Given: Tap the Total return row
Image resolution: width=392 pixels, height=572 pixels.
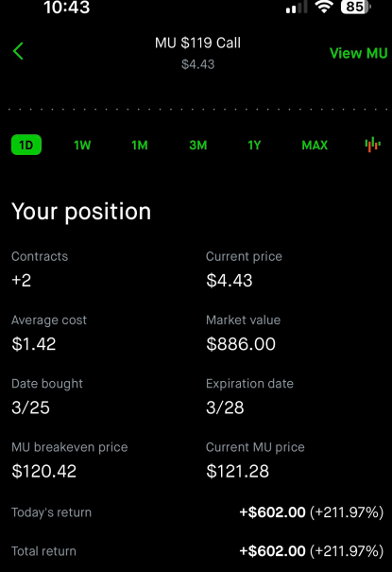Looking at the screenshot, I should (x=197, y=551).
